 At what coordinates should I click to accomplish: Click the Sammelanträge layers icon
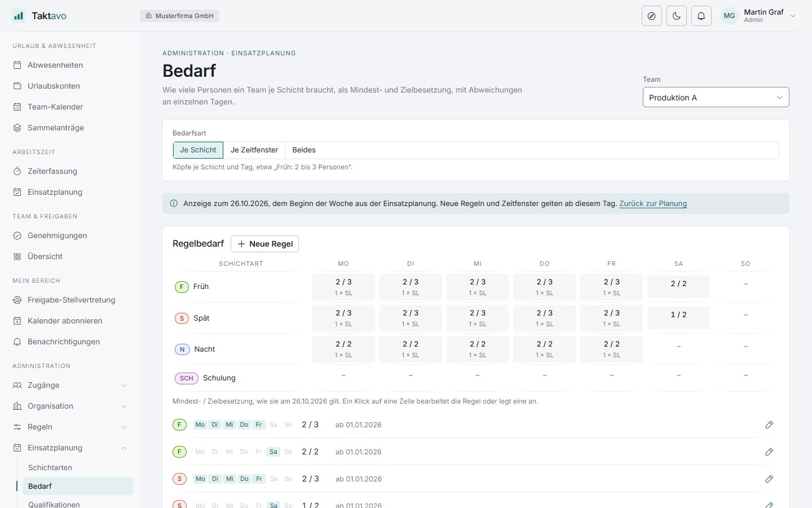point(17,128)
